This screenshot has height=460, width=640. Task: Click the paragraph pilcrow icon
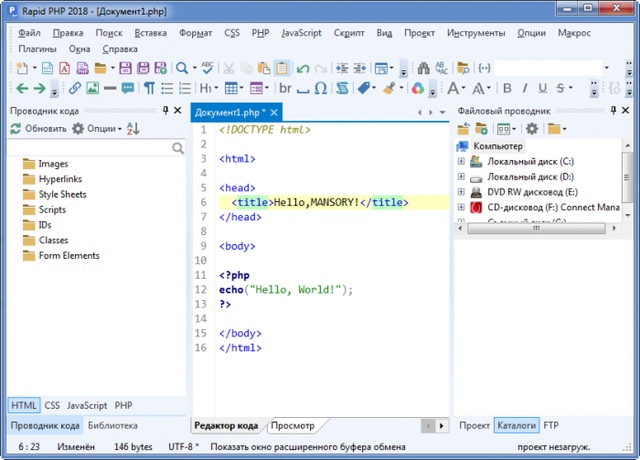(149, 88)
